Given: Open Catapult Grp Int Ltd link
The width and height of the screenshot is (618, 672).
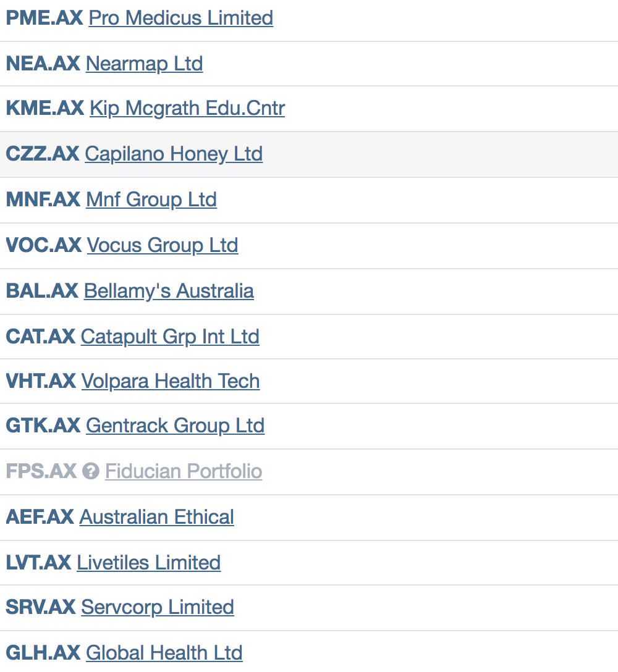Looking at the screenshot, I should (170, 337).
